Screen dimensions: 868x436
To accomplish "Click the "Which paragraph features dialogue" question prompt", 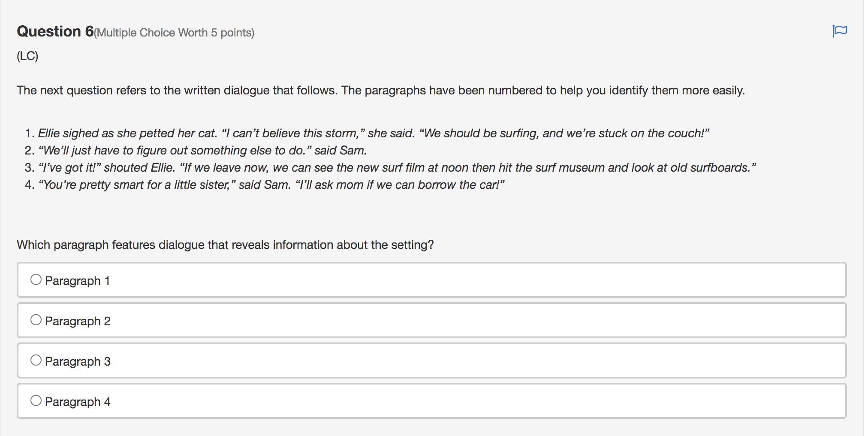I will 225,245.
